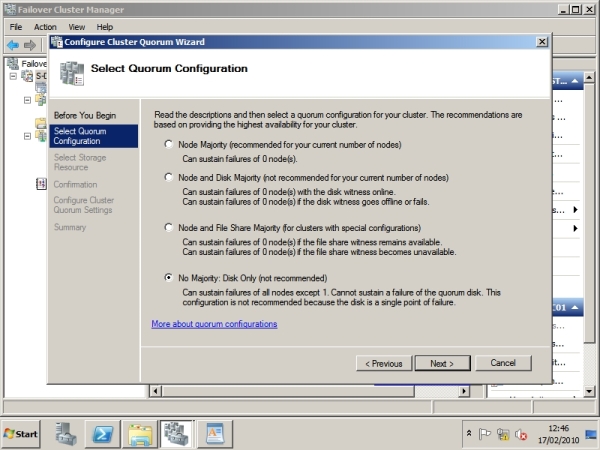Select the Select Quorum Configuration step
Viewport: 600px width, 450px height.
tap(94, 136)
